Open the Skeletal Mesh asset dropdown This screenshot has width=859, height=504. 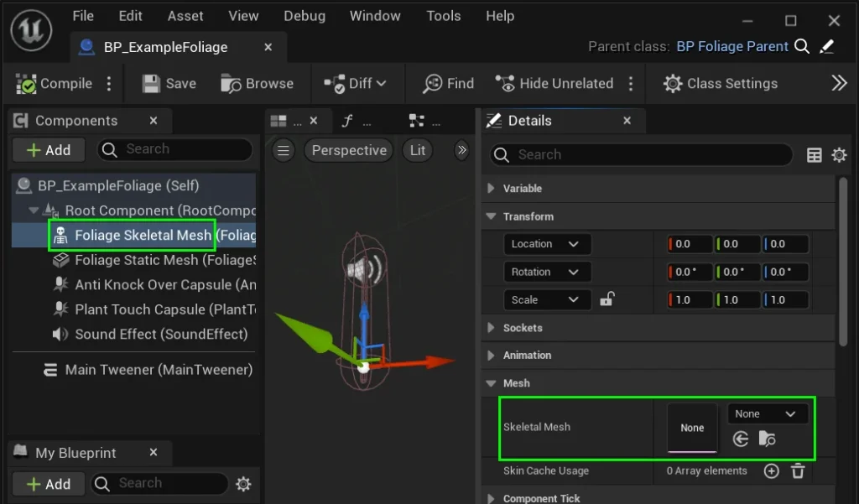tap(767, 413)
